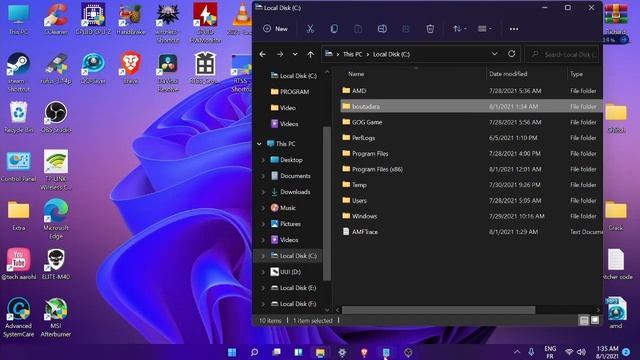The height and width of the screenshot is (360, 640).
Task: Click the Search Local Disk field
Action: coord(563,54)
